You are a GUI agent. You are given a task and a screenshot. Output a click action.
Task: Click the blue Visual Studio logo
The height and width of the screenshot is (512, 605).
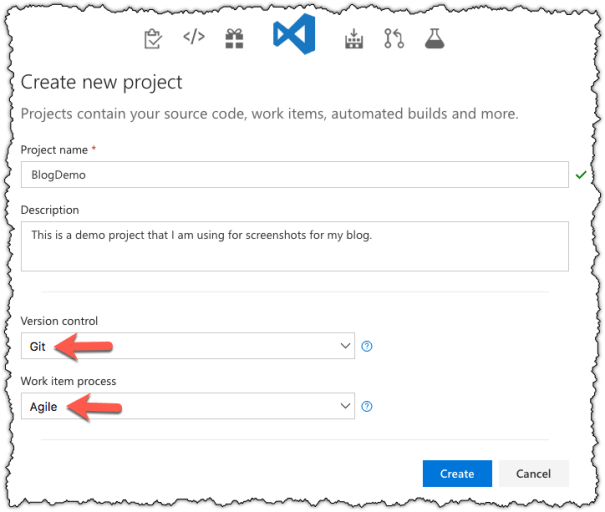[x=294, y=35]
